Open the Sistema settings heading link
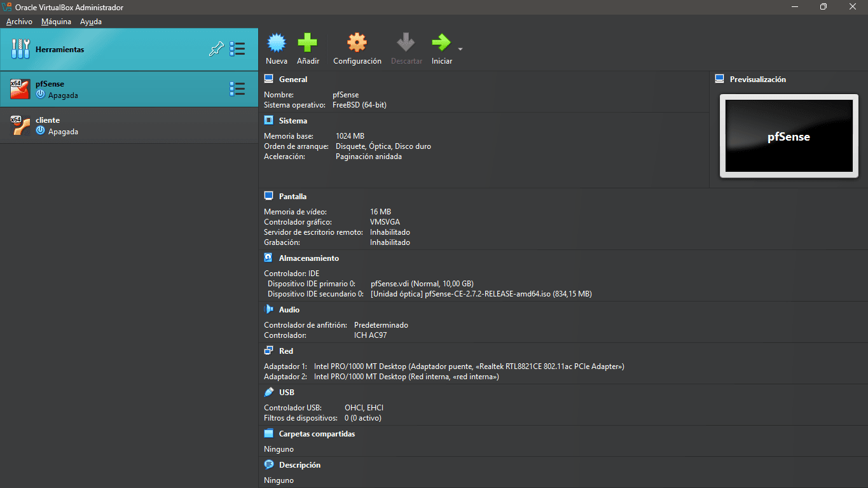This screenshot has width=868, height=488. click(293, 121)
